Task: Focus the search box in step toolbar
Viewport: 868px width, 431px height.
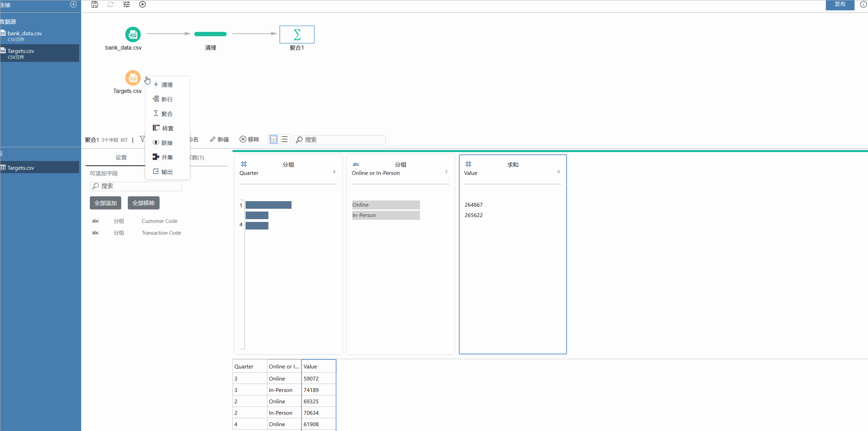Action: pyautogui.click(x=340, y=140)
